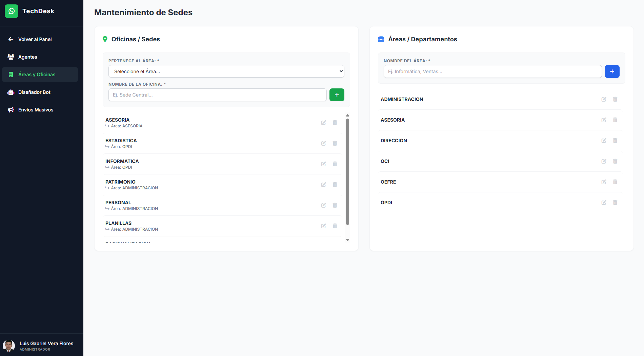Click the TechDesk WhatsApp logo
This screenshot has width=644, height=356.
(12, 11)
